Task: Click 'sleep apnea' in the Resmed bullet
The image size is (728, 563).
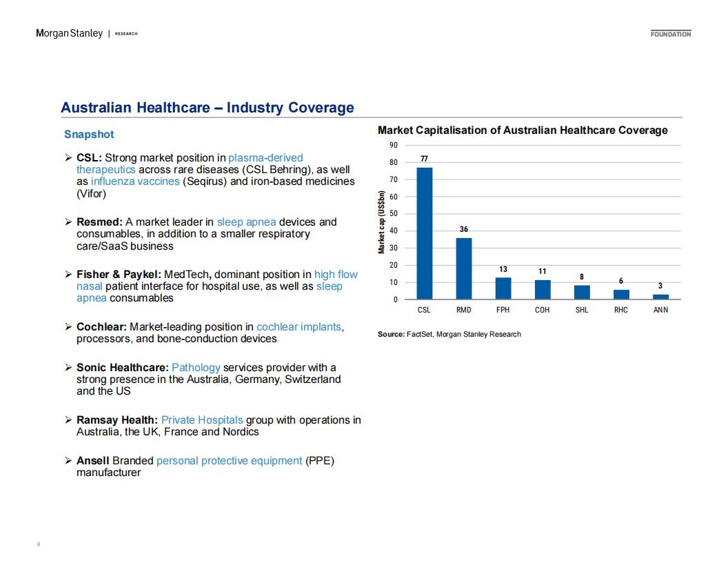Action: tap(247, 222)
